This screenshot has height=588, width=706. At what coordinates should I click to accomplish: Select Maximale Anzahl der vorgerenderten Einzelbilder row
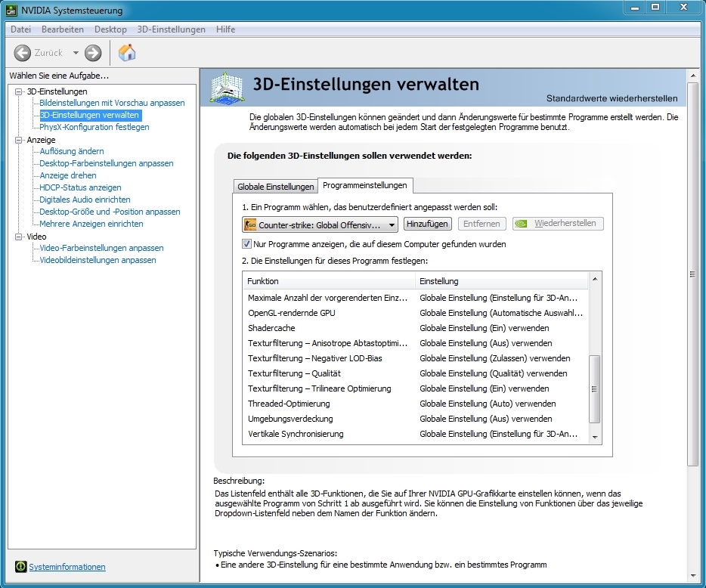coord(416,298)
